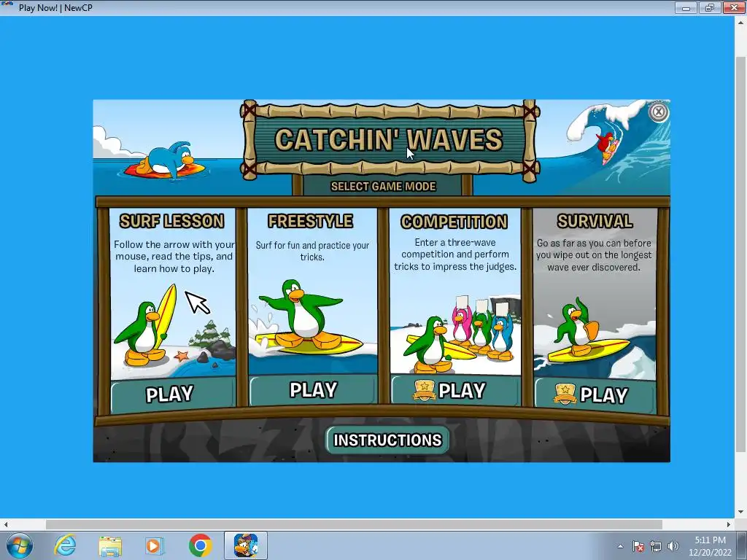The height and width of the screenshot is (560, 747).
Task: Click the Surf Lesson heading
Action: 171,221
